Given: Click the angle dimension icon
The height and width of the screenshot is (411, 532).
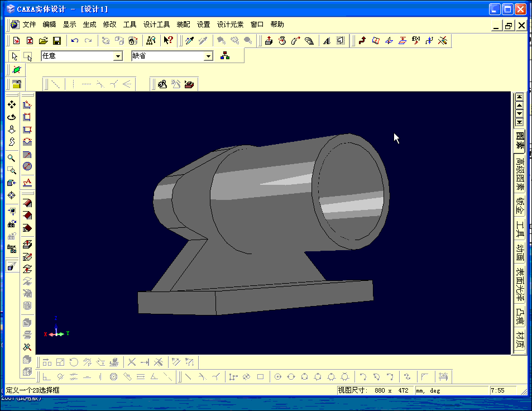Looking at the screenshot, I should [x=27, y=142].
